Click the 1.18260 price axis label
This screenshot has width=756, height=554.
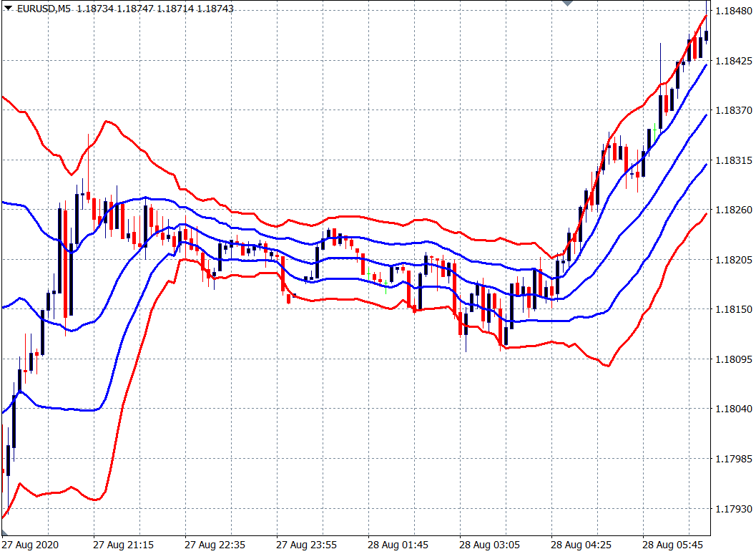[732, 210]
